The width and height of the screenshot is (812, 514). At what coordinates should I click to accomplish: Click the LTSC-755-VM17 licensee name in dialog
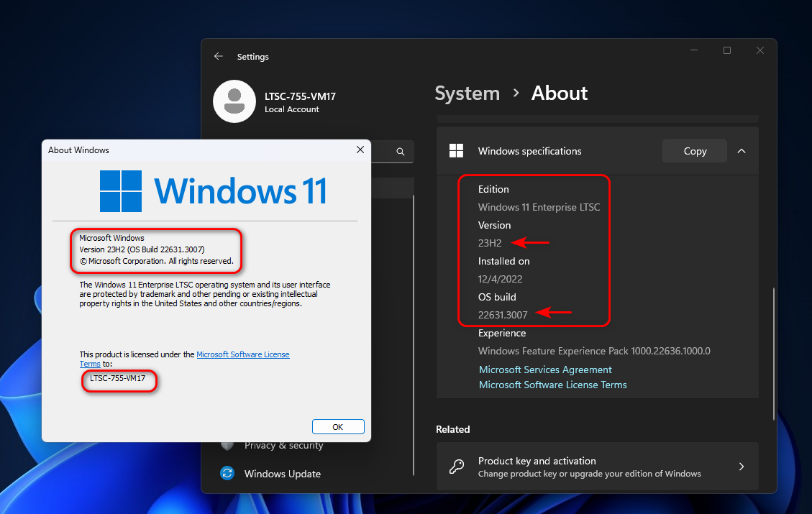(x=117, y=378)
